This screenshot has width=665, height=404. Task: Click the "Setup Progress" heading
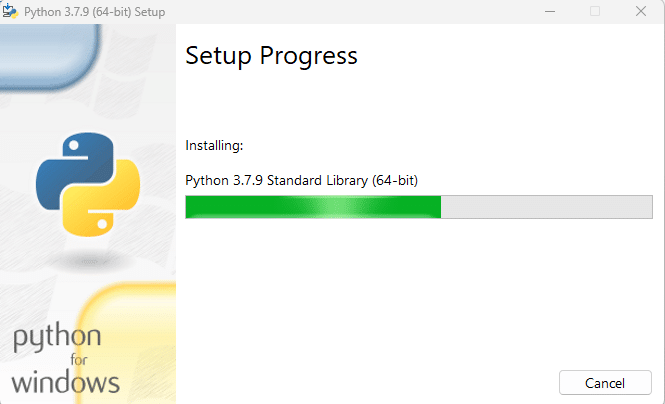271,56
